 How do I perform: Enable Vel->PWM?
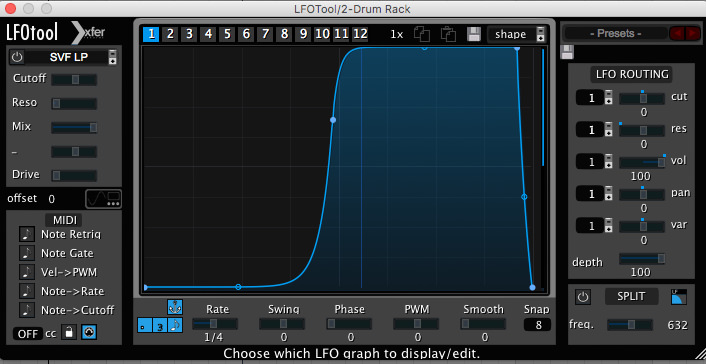(27, 272)
